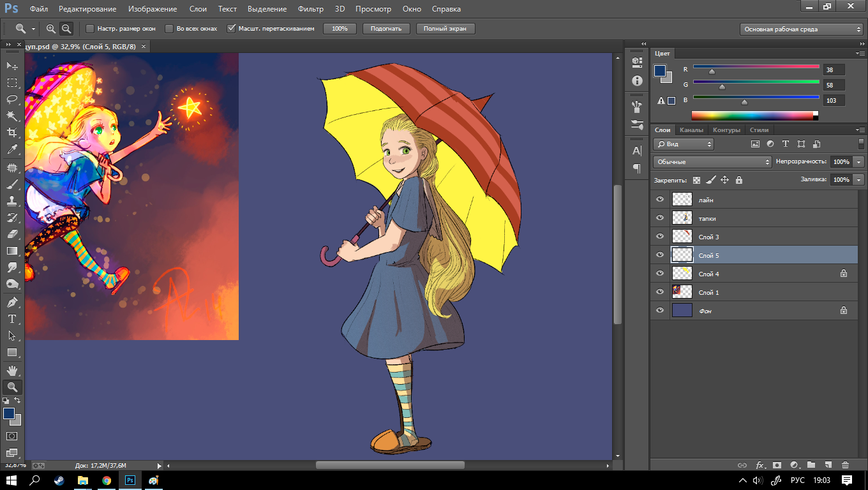Viewport: 868px width, 490px height.
Task: Select the Horizontal Type tool
Action: pos(12,318)
